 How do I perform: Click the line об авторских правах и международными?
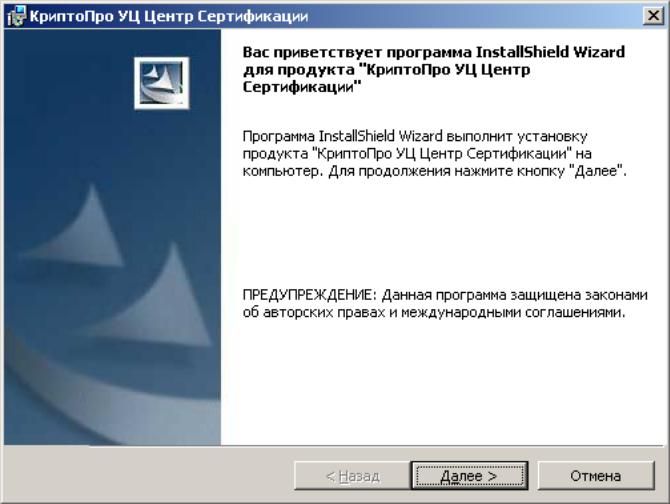434,312
